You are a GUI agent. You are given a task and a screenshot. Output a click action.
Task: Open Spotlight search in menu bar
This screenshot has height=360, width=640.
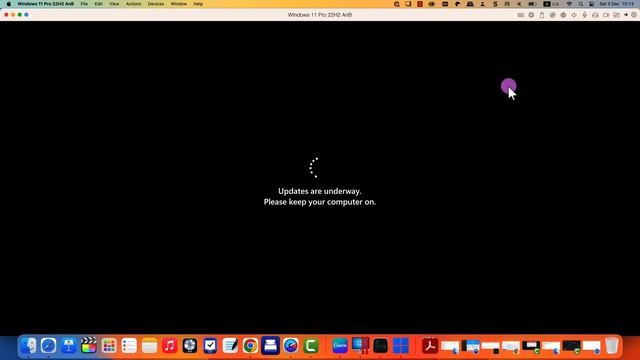580,4
